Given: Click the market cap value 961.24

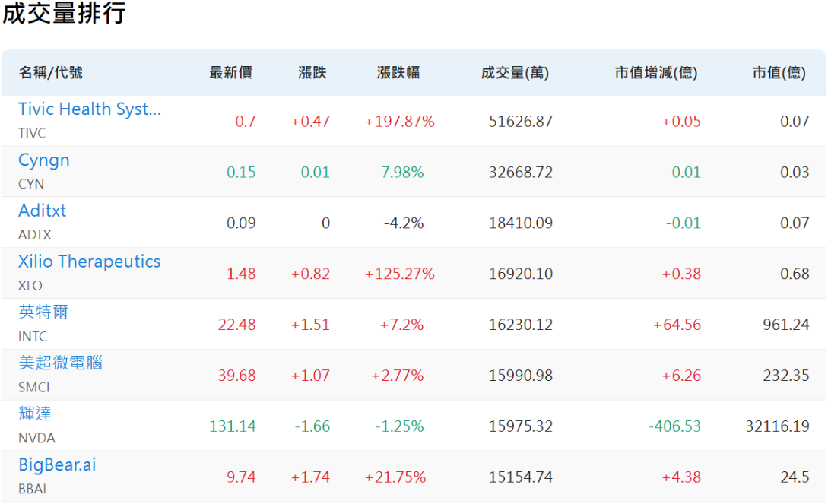Looking at the screenshot, I should pyautogui.click(x=785, y=325).
